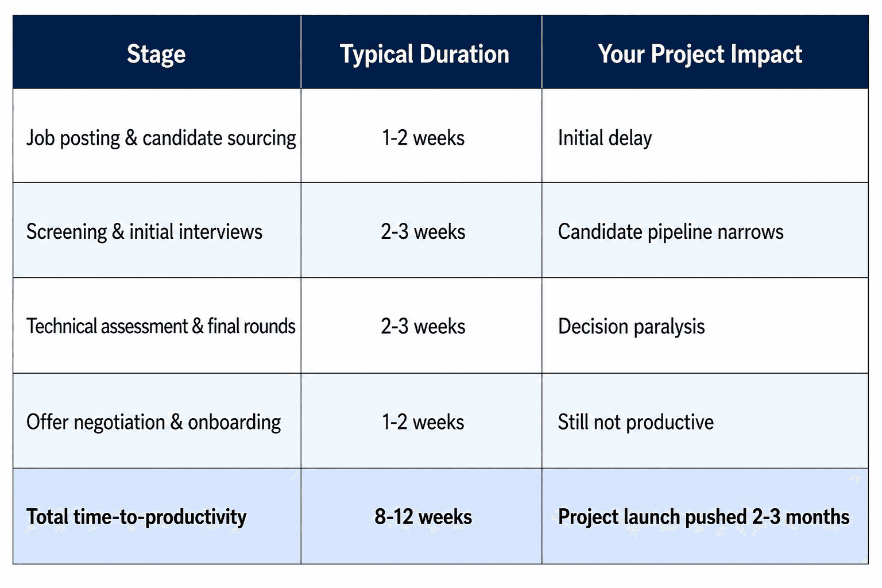Select the Technical assessment & final rounds cell
882x588 pixels.
pyautogui.click(x=157, y=326)
